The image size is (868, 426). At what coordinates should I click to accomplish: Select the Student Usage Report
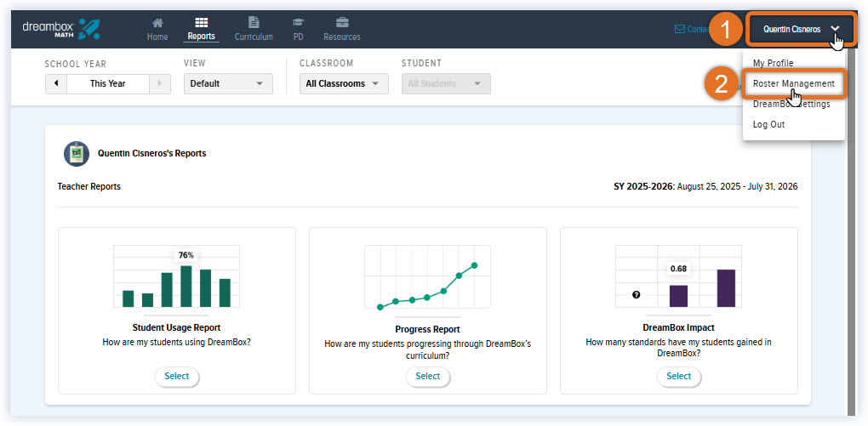(177, 376)
